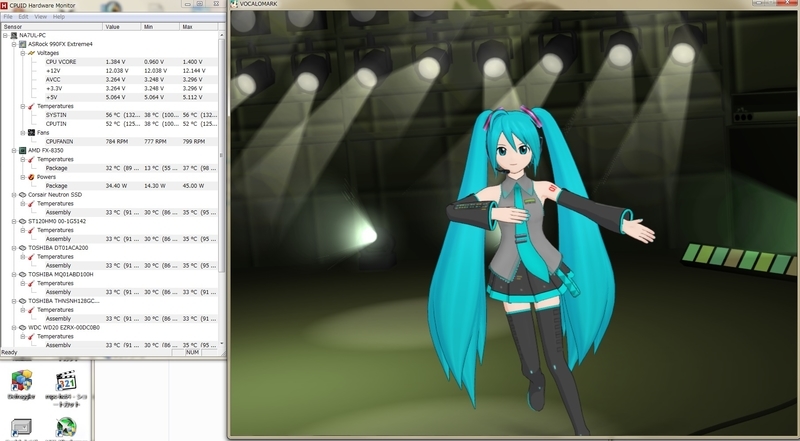Click the drive icon beside ST120HM0 00-1G5142
Viewport: 800px width, 441px height.
coord(22,222)
